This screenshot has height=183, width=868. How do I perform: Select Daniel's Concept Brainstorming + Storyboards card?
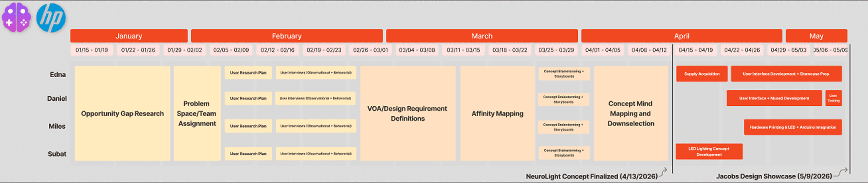(563, 100)
